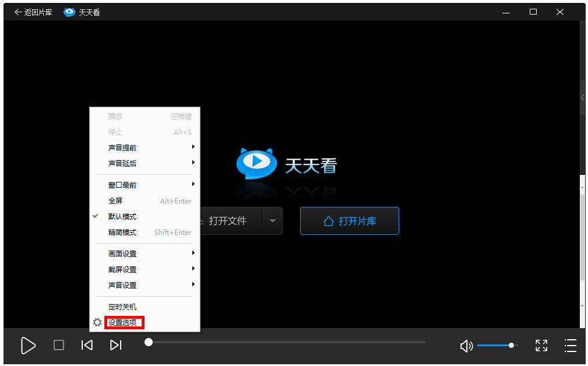Go back via 返回片库
Image resolution: width=588 pixels, height=366 pixels.
pyautogui.click(x=33, y=12)
